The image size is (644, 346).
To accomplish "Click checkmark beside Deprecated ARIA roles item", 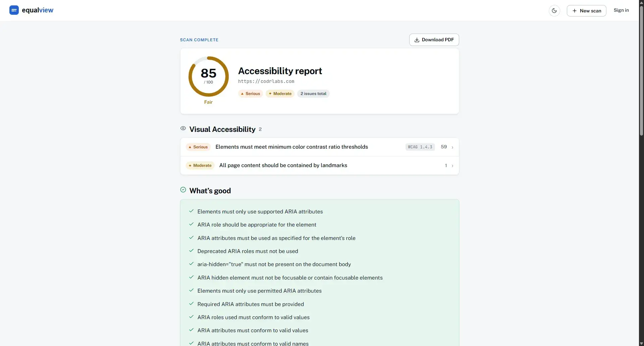I will click(191, 251).
